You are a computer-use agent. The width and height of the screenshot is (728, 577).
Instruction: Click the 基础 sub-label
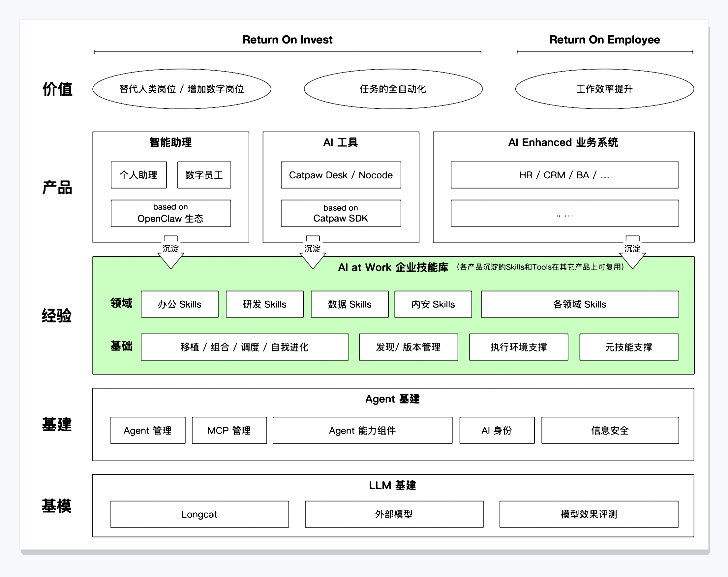(x=121, y=346)
